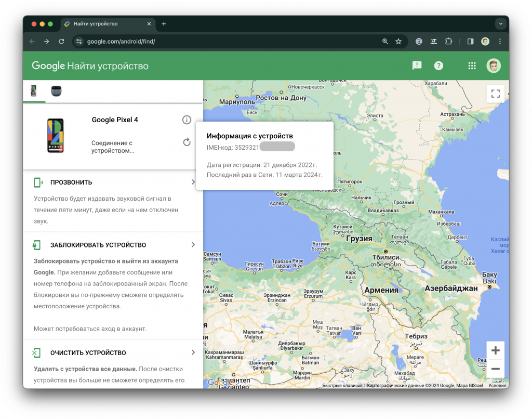The height and width of the screenshot is (419, 532).
Task: Expand ЗАБЛОКИРОВАТЬ УСТРОЙСТВО chevron
Action: pyautogui.click(x=193, y=245)
